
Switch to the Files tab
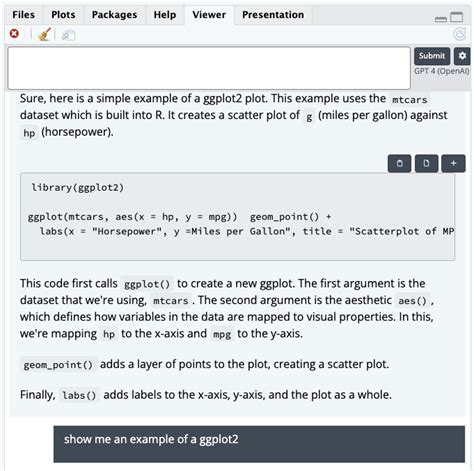(23, 15)
